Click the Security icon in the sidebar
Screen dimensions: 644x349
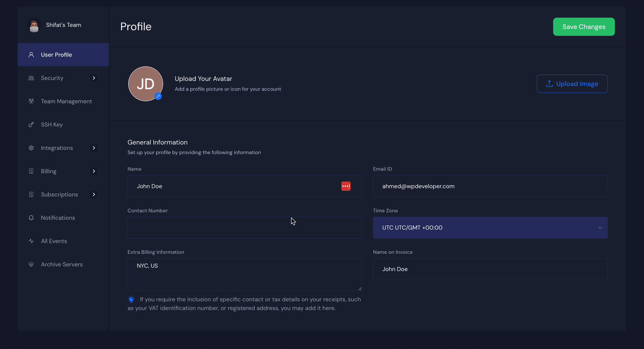pos(31,78)
